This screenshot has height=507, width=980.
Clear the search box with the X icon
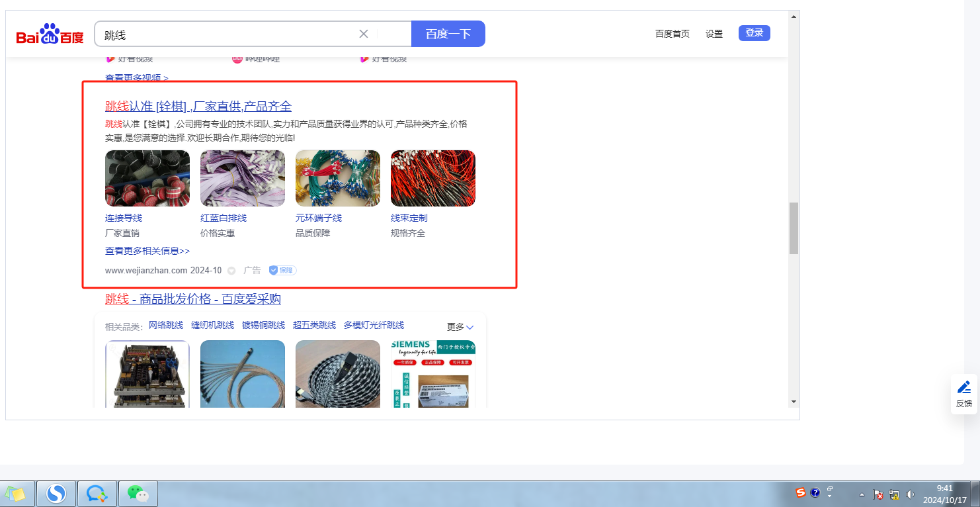pos(364,34)
